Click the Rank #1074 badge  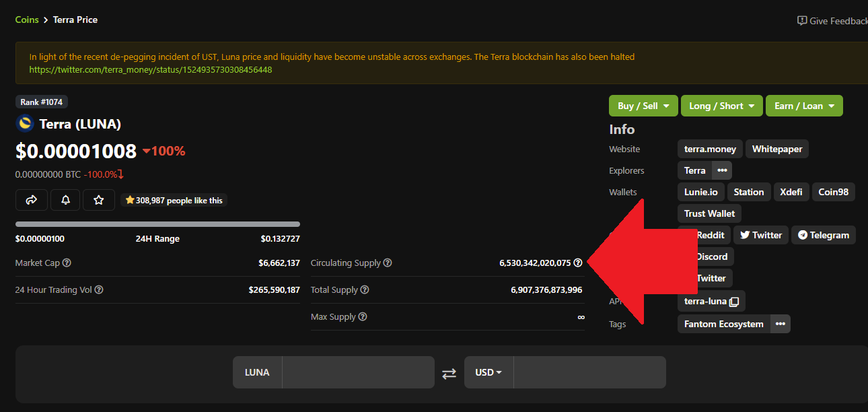point(42,102)
